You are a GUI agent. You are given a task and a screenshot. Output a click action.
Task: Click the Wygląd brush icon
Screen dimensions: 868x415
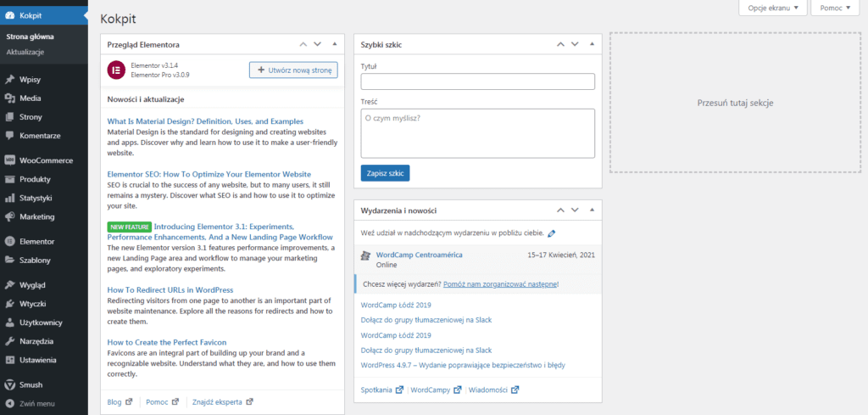(x=9, y=285)
